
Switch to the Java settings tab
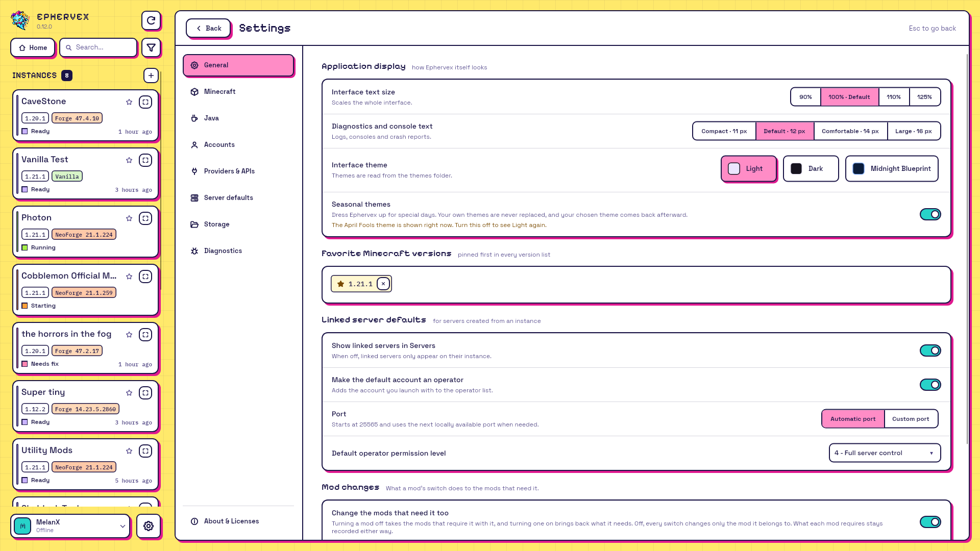click(x=238, y=118)
